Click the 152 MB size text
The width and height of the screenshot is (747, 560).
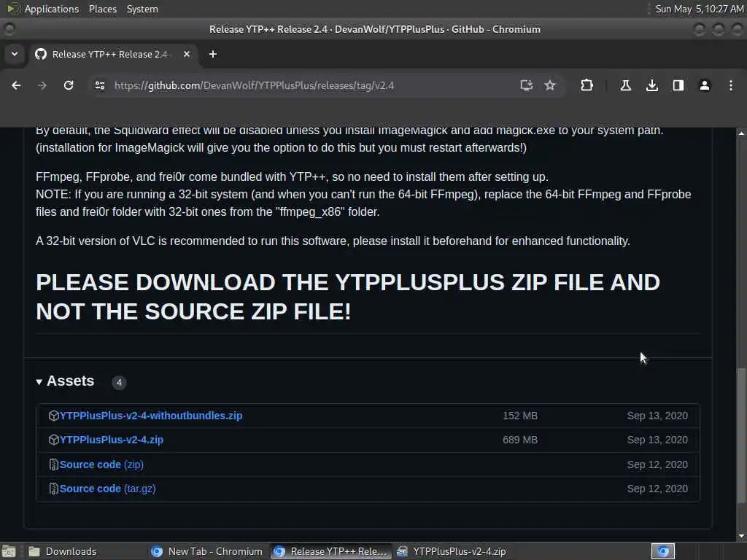(519, 416)
